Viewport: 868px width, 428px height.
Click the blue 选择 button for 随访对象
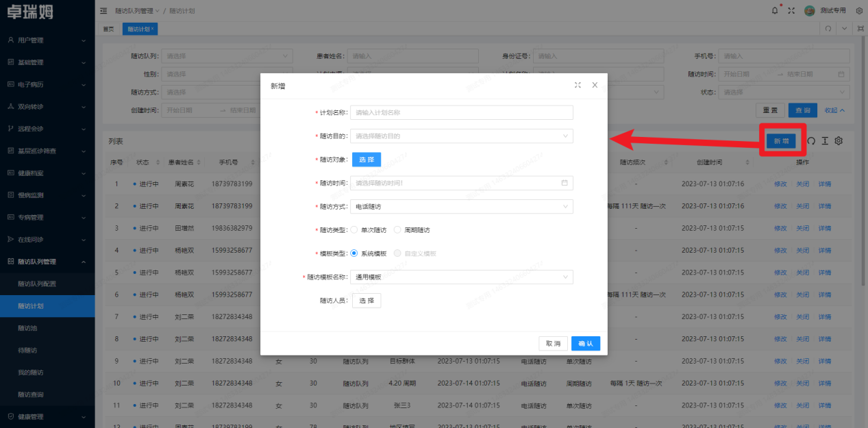367,160
